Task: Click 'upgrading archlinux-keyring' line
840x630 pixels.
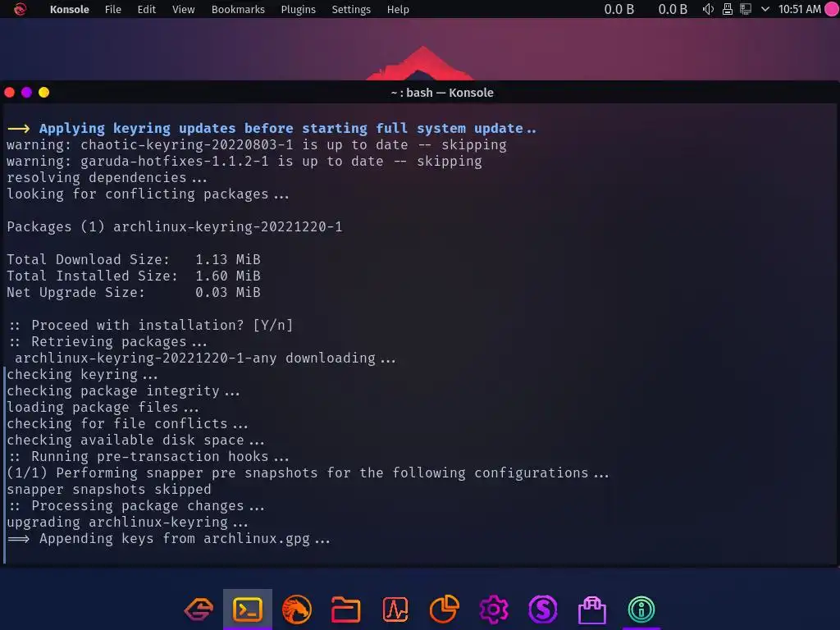Action: click(x=127, y=523)
